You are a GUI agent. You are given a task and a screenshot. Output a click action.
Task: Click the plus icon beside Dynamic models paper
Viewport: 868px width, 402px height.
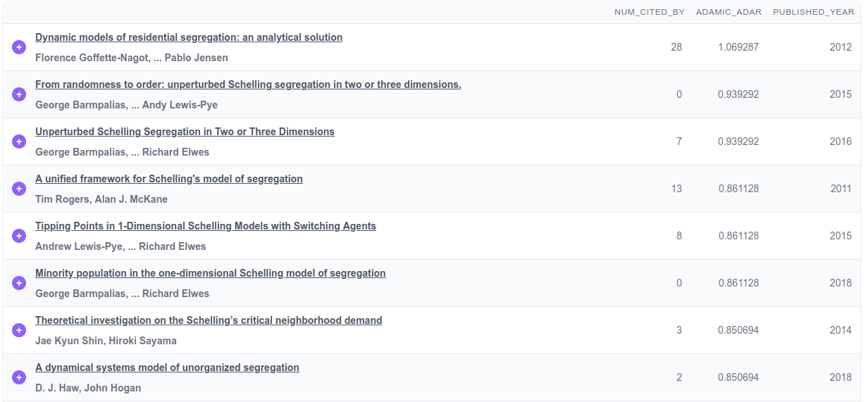pos(19,47)
